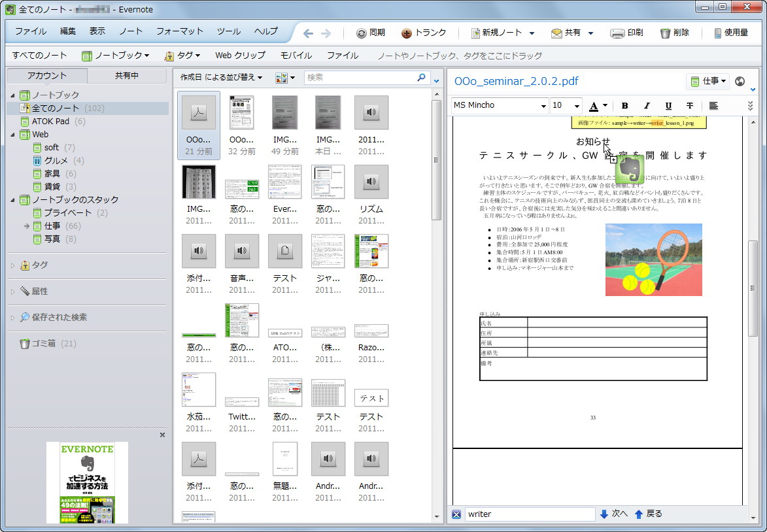Open the 編集 menu
The width and height of the screenshot is (767, 532).
click(x=67, y=31)
